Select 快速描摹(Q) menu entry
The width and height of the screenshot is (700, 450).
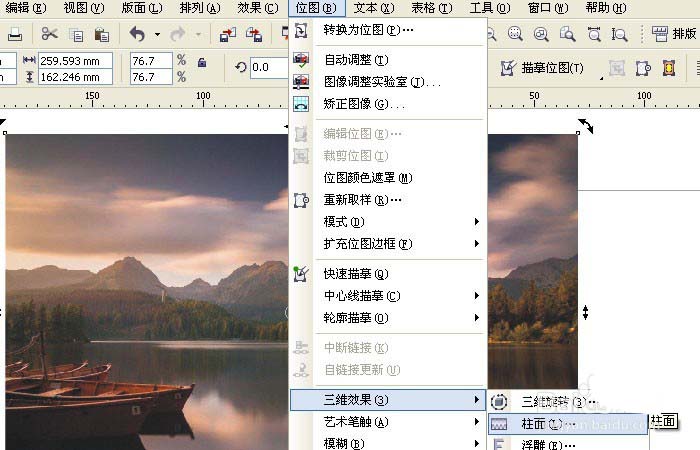[388, 273]
